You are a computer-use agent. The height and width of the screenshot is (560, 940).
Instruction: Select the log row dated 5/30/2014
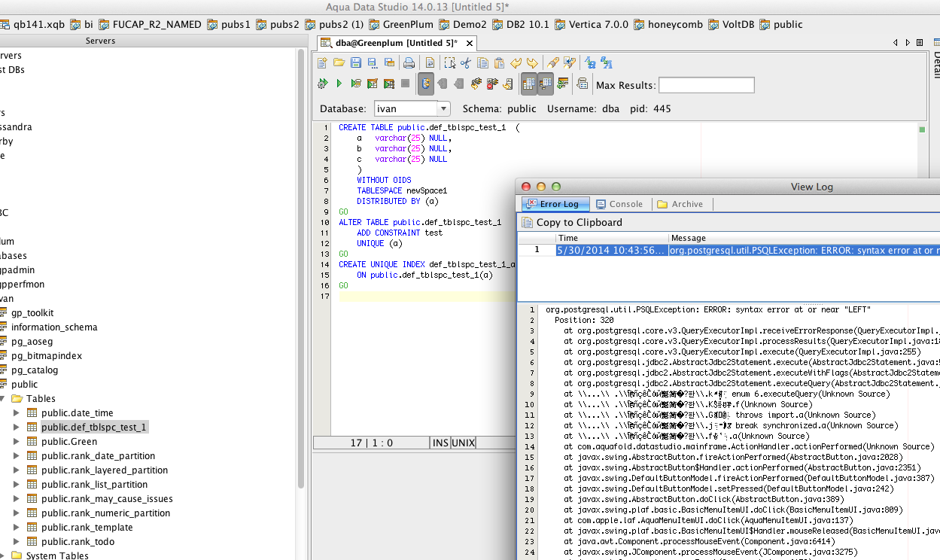729,250
